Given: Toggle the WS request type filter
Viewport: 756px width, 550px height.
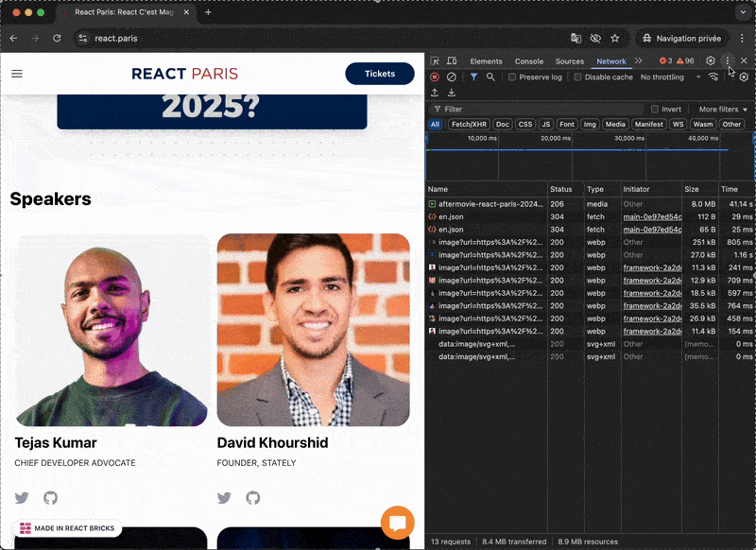Looking at the screenshot, I should pyautogui.click(x=678, y=125).
